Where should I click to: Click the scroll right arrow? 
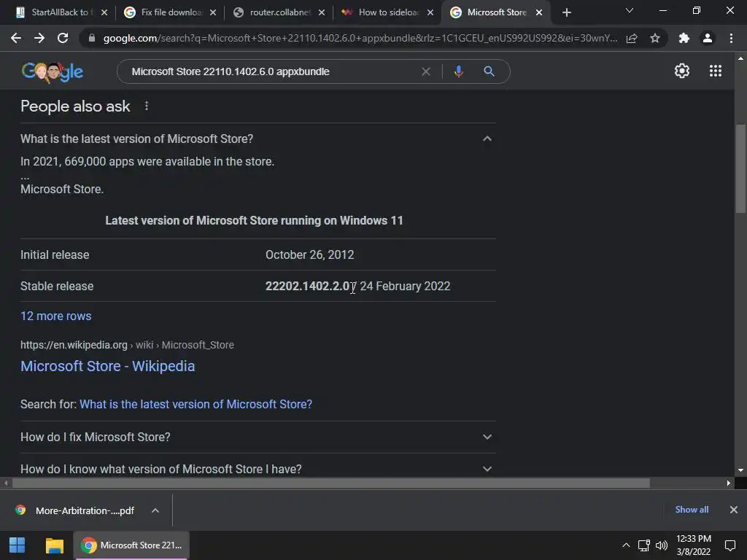click(x=729, y=483)
